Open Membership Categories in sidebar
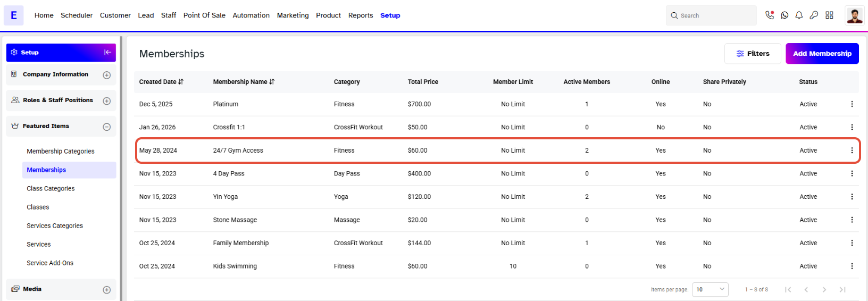Viewport: 868px width, 301px height. click(x=61, y=151)
